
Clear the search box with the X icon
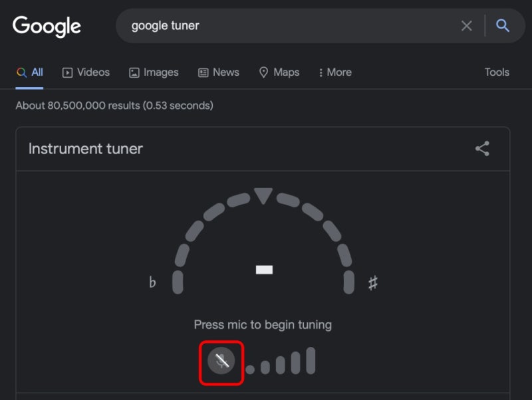tap(467, 26)
